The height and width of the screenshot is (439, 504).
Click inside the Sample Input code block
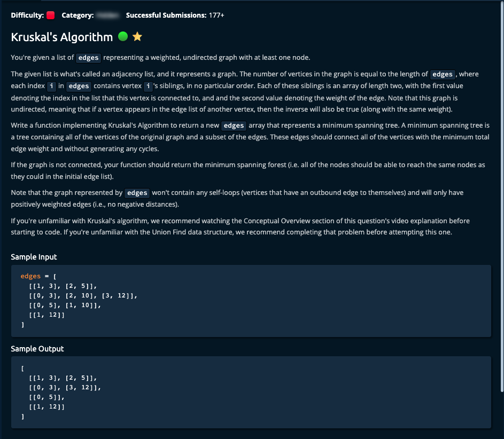coord(251,301)
